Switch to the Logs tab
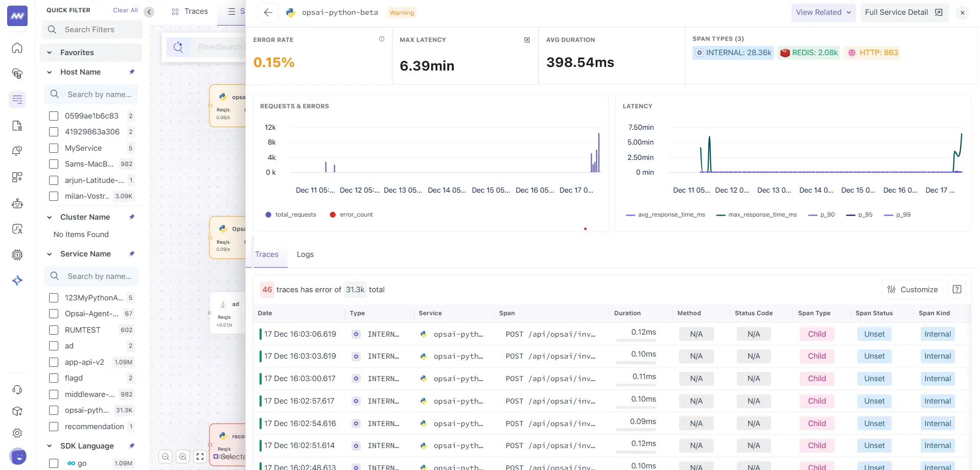The image size is (980, 470). tap(305, 254)
